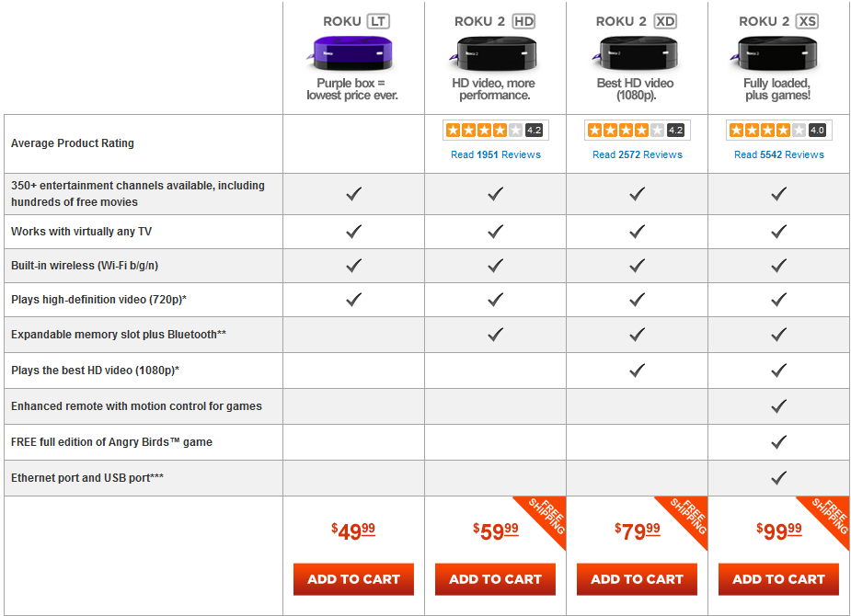Click the Roku 2 XS heading label

(778, 21)
